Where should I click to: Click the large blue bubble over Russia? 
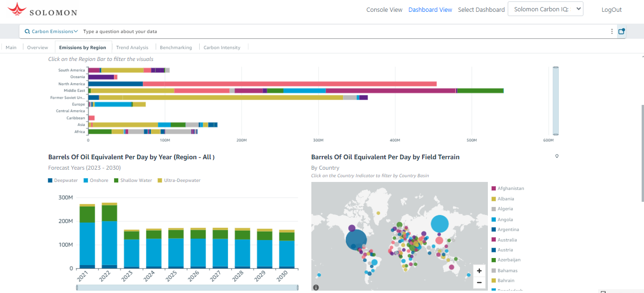(440, 224)
